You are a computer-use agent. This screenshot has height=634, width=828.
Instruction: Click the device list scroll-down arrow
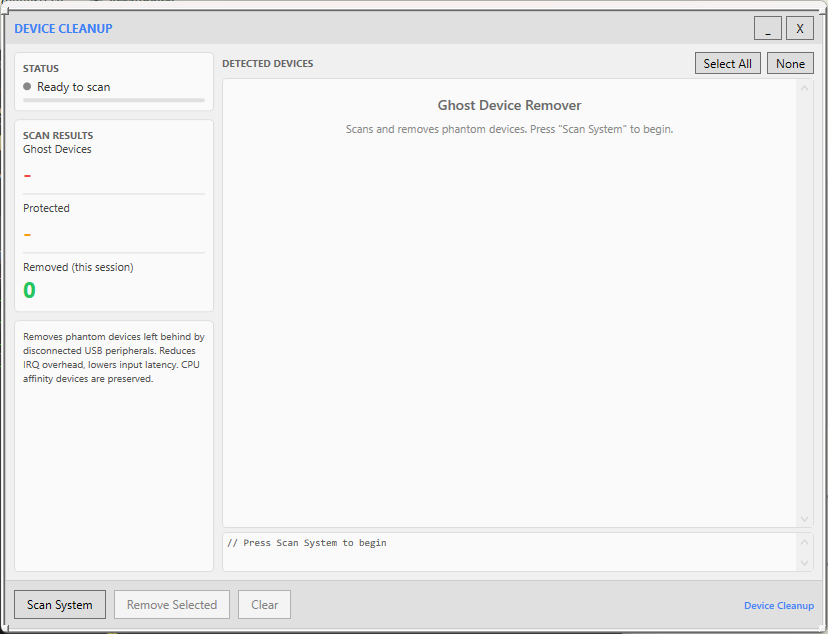(x=805, y=519)
